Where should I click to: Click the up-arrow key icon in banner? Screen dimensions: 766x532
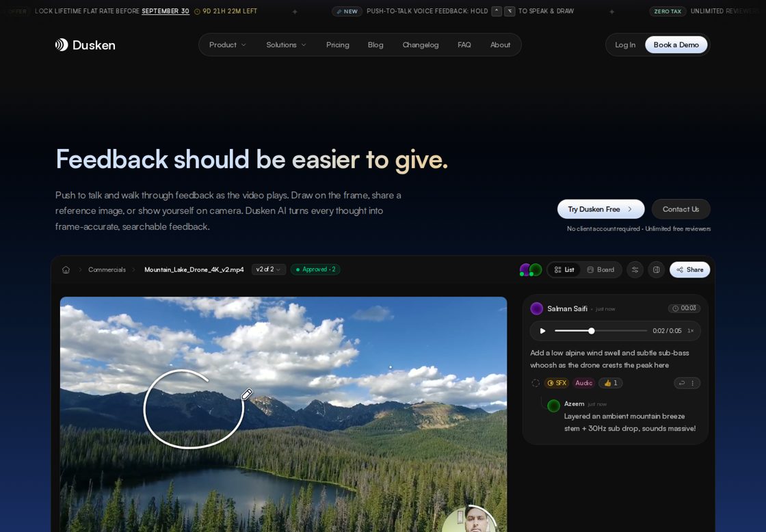[497, 11]
